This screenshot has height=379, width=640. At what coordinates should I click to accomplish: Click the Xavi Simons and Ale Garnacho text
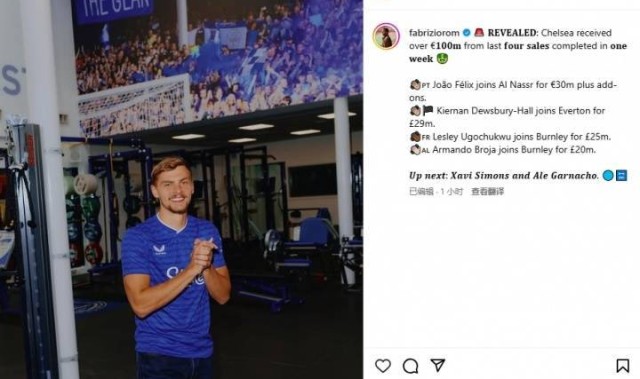[524, 175]
